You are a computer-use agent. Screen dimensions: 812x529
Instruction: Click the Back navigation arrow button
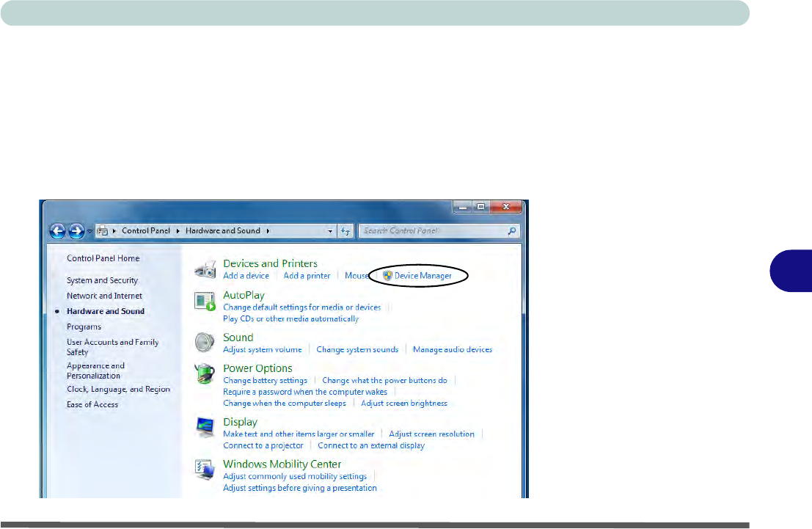(x=57, y=231)
